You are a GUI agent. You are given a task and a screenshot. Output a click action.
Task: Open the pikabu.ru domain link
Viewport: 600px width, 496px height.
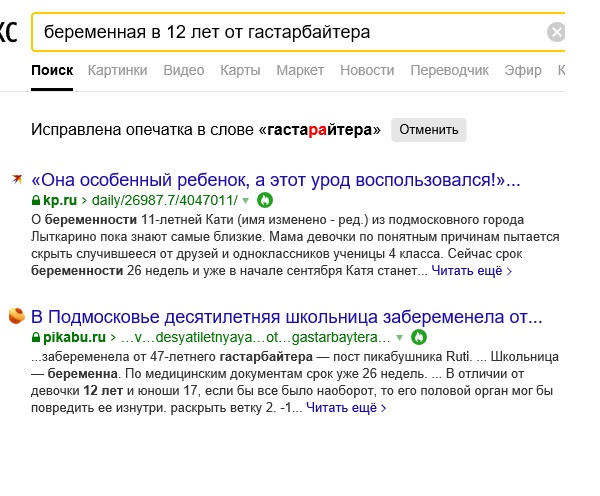[74, 337]
